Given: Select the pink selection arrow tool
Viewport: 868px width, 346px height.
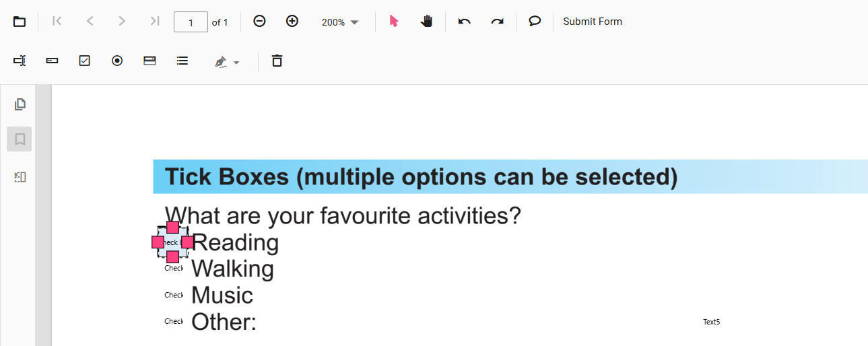Looking at the screenshot, I should point(394,22).
